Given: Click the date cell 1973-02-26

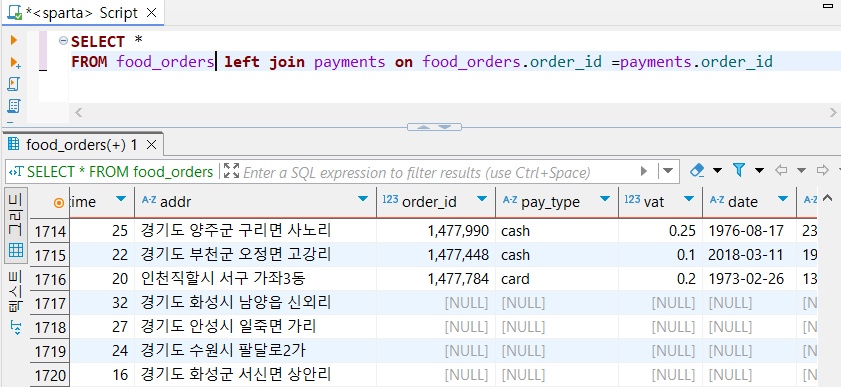Looking at the screenshot, I should coord(749,279).
